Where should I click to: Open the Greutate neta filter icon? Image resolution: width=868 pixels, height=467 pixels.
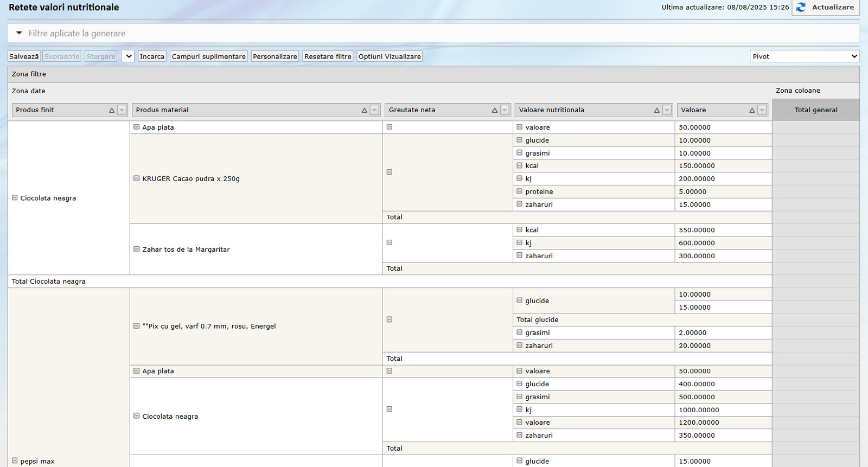pyautogui.click(x=505, y=110)
